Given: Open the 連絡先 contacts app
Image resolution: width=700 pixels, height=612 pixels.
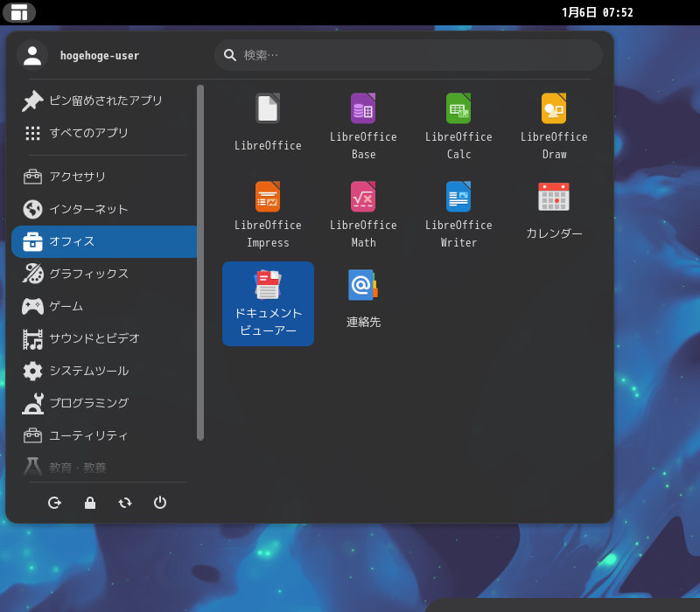Looking at the screenshot, I should click(x=363, y=303).
